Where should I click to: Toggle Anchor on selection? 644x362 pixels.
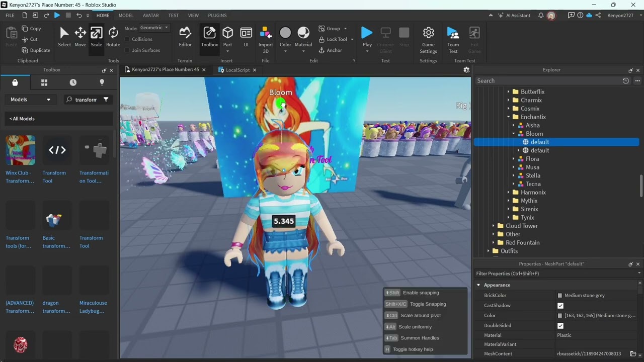[331, 50]
